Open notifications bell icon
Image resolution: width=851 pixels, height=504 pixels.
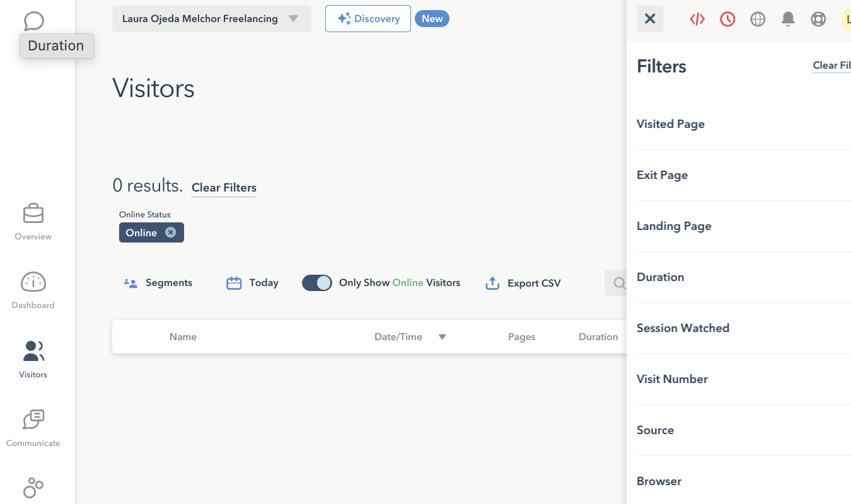click(788, 19)
